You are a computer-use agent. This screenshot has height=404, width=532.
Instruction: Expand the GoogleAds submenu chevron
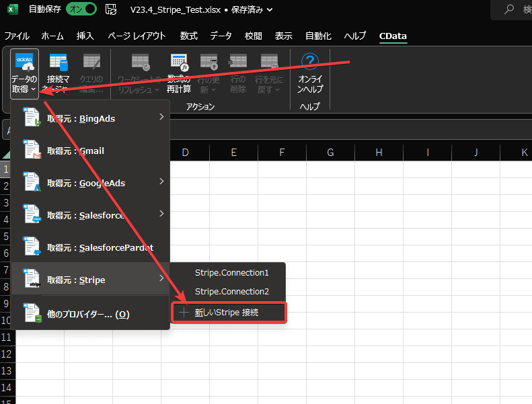click(161, 181)
